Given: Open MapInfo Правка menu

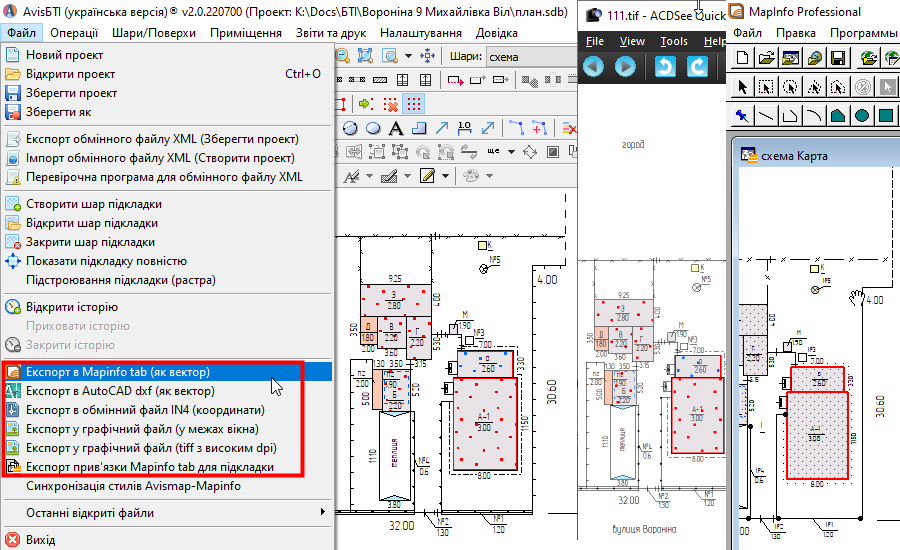Looking at the screenshot, I should click(x=796, y=33).
